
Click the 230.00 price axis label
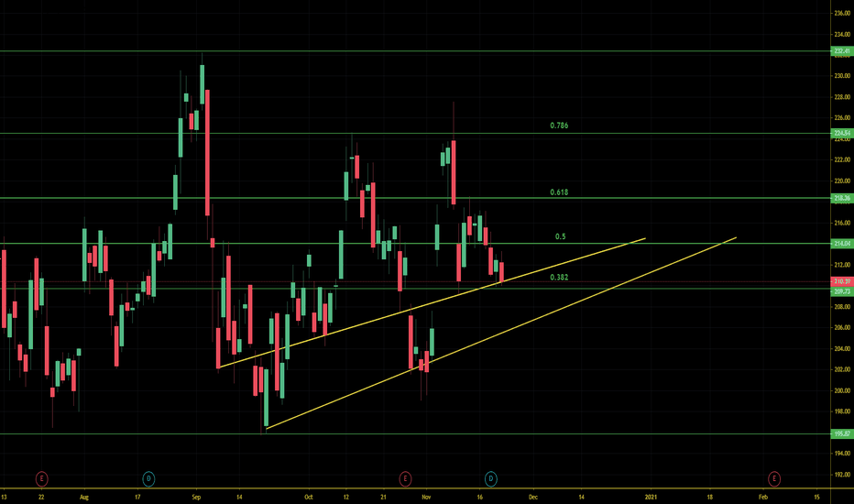[x=842, y=76]
